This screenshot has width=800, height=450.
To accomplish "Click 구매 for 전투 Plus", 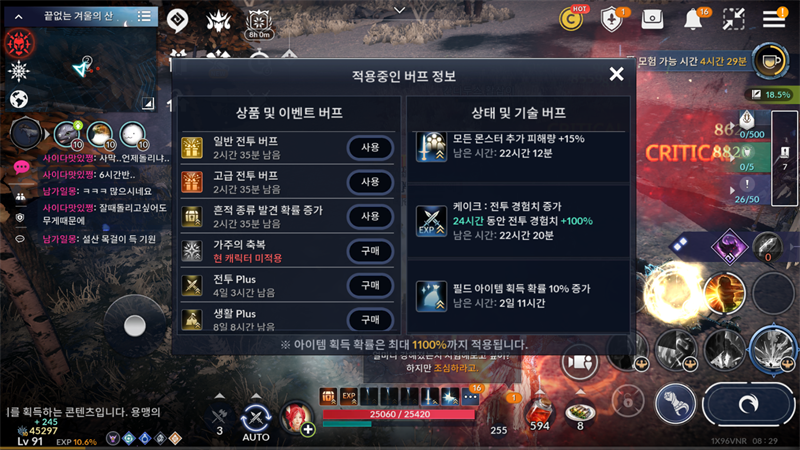I will pos(370,286).
